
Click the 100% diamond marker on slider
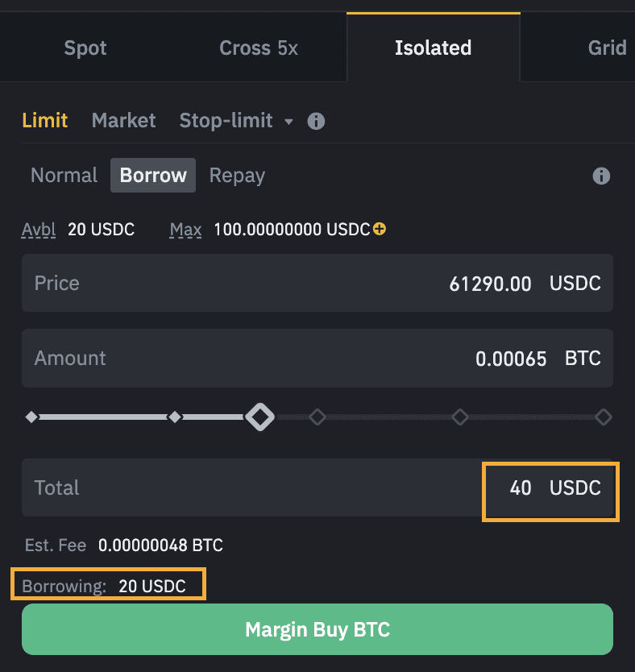(x=603, y=417)
